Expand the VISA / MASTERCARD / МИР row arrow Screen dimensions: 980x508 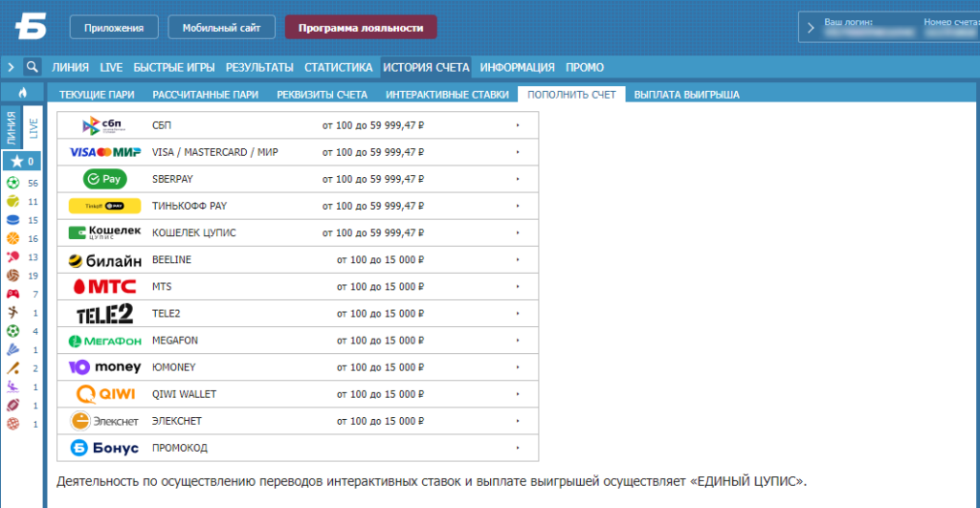[x=518, y=152]
